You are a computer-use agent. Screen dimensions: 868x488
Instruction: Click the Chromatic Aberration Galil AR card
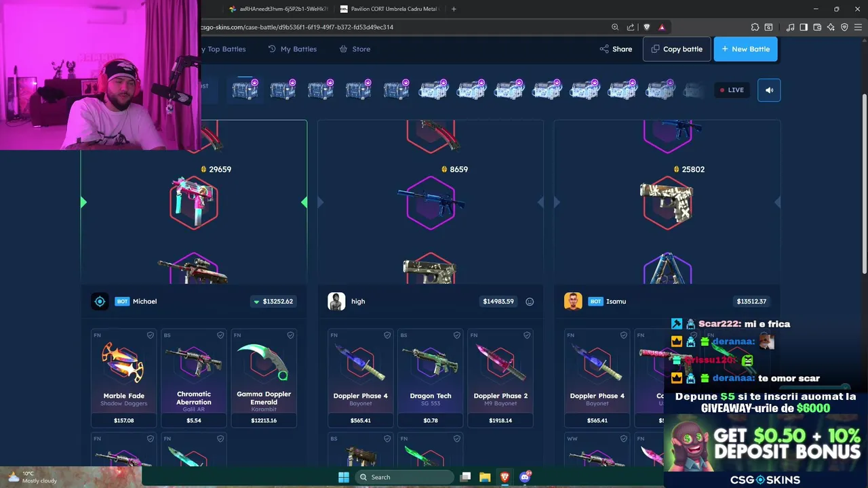tap(194, 378)
